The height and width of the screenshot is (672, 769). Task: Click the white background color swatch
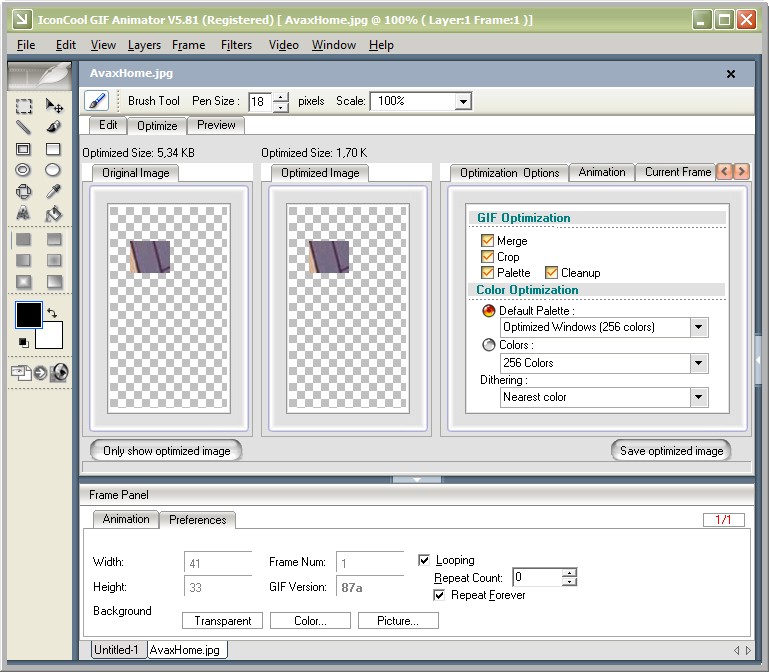52,337
